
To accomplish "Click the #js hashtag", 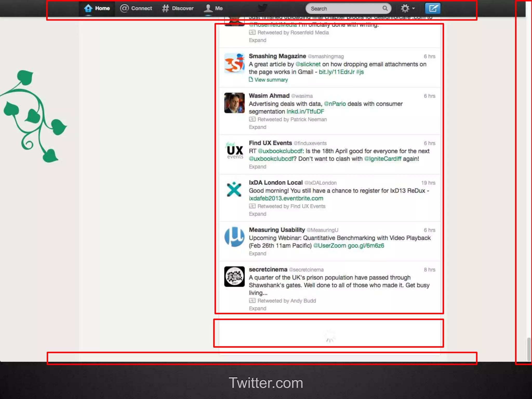I will coord(360,72).
